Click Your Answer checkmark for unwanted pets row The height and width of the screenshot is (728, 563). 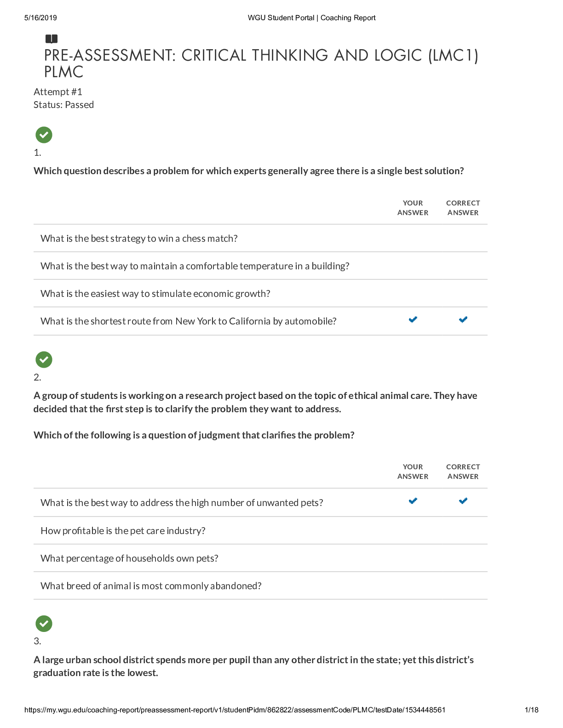[413, 501]
